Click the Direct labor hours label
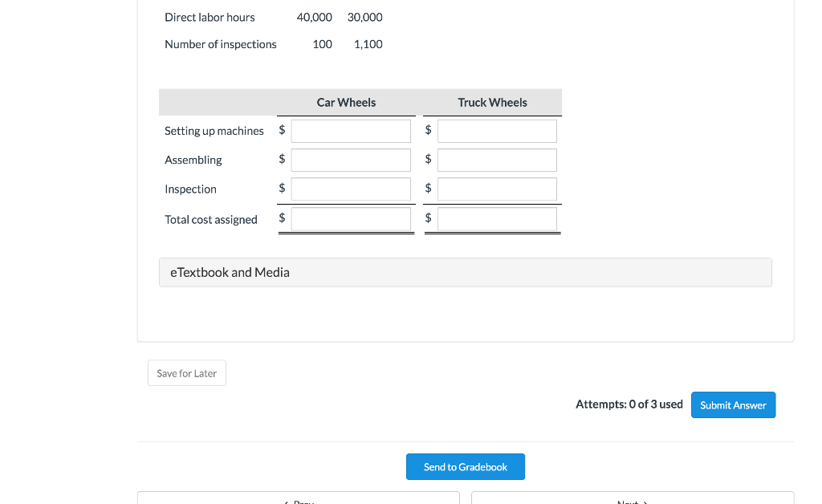 pyautogui.click(x=210, y=18)
